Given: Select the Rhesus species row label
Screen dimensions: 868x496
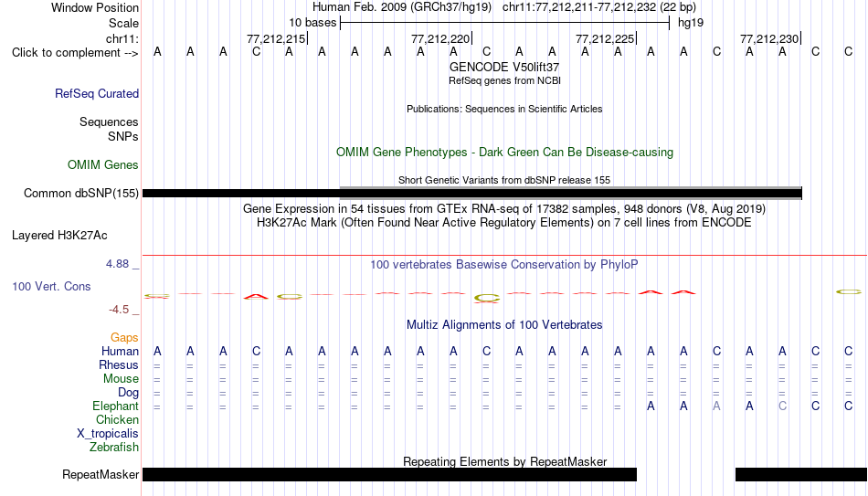Looking at the screenshot, I should pos(119,364).
